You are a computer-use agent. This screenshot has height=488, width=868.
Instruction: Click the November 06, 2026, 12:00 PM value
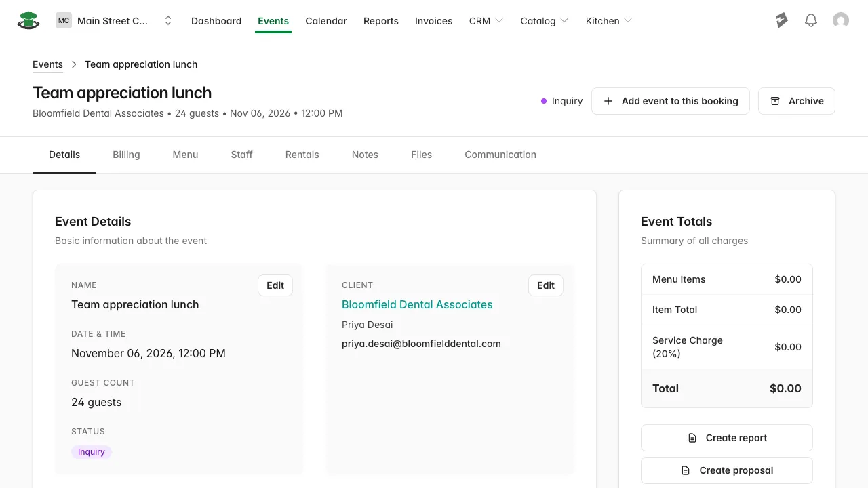coord(149,353)
